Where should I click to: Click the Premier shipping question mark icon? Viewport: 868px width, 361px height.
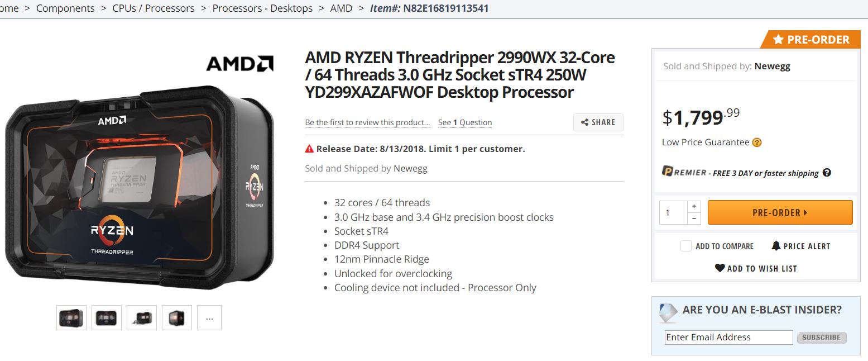click(x=827, y=173)
